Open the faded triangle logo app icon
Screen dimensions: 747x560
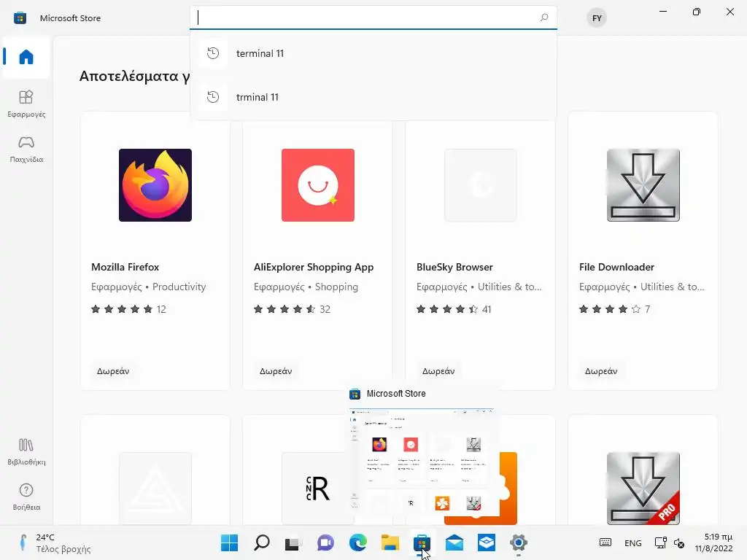pos(155,489)
